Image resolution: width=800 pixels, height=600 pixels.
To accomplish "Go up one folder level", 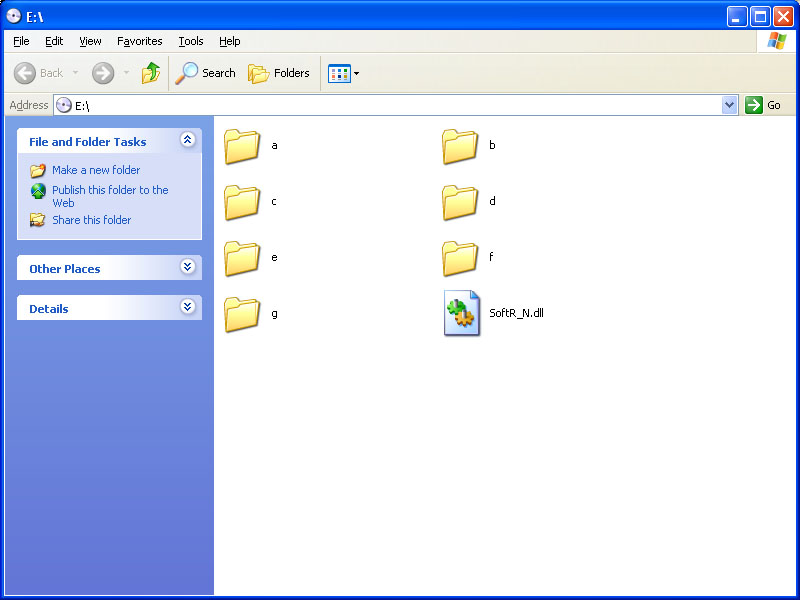I will 151,73.
